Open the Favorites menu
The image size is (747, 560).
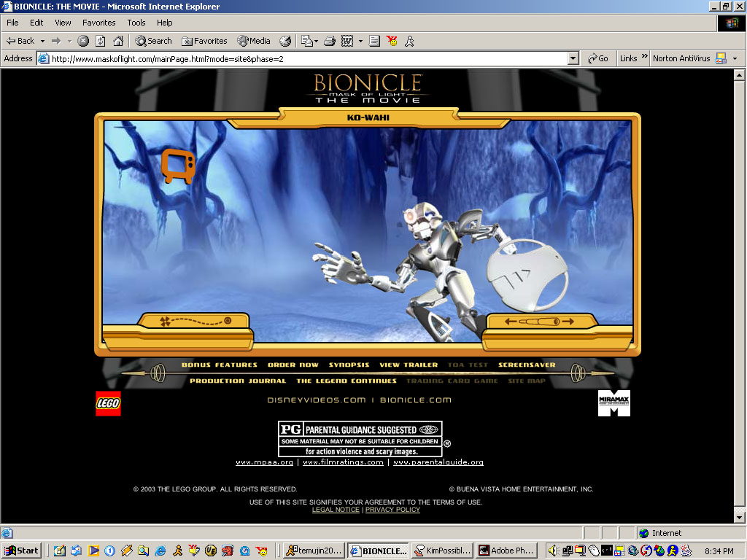tap(98, 23)
